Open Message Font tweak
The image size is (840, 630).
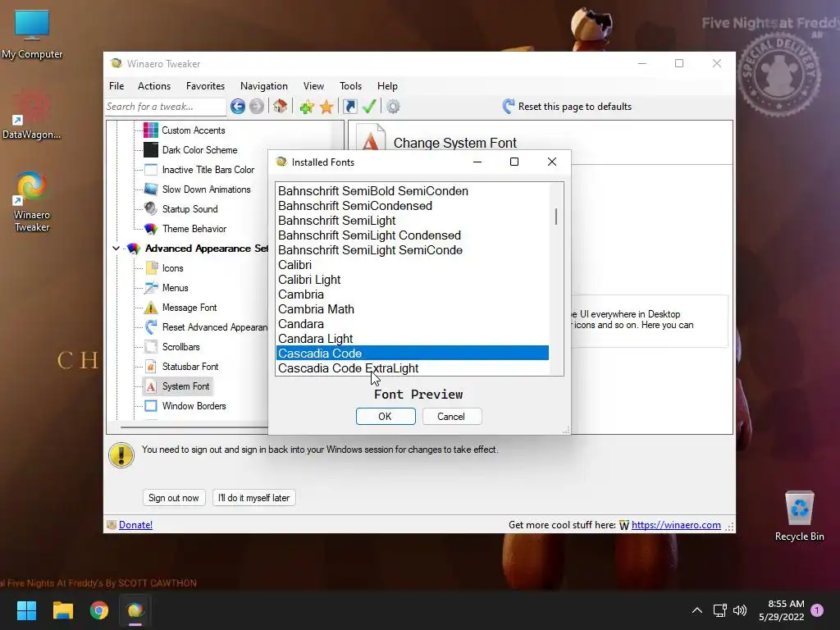point(189,308)
